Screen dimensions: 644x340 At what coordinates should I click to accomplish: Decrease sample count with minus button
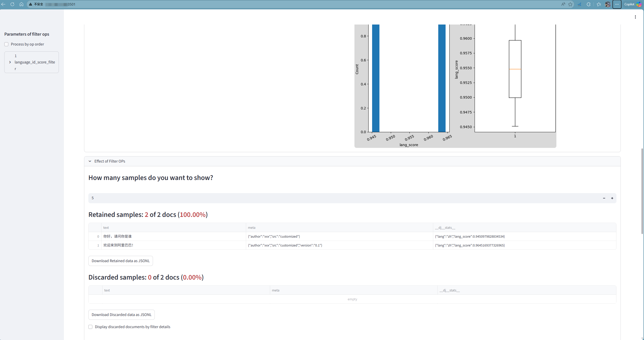click(604, 198)
